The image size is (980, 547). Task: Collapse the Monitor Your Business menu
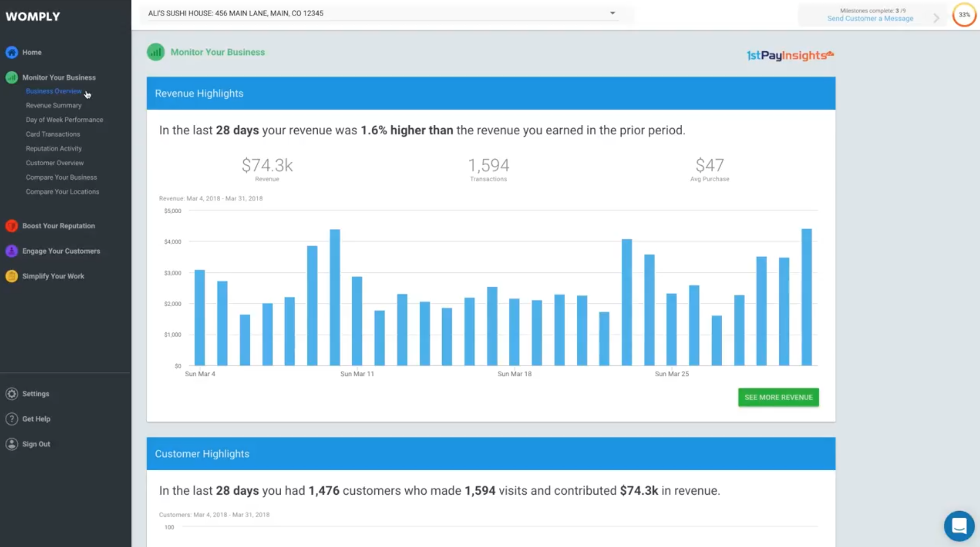coord(59,77)
